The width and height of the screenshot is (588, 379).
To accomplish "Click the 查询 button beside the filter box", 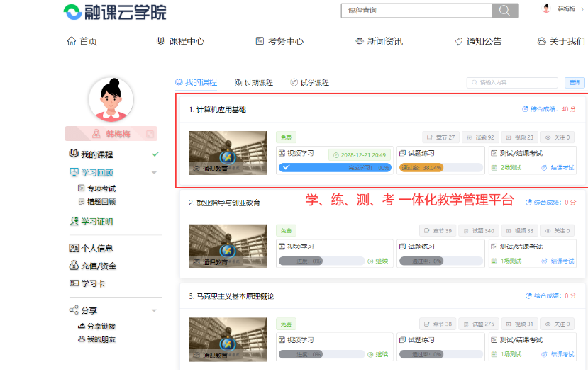I will [x=574, y=83].
